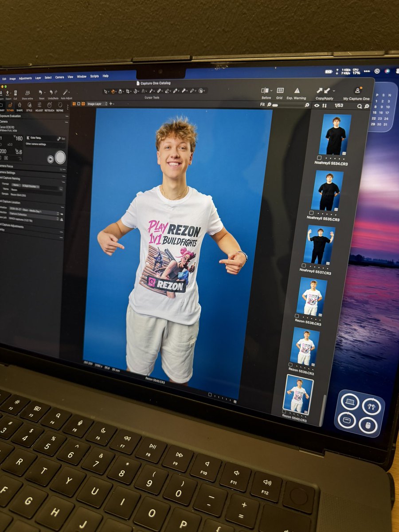Open the Camera menu

click(x=59, y=77)
